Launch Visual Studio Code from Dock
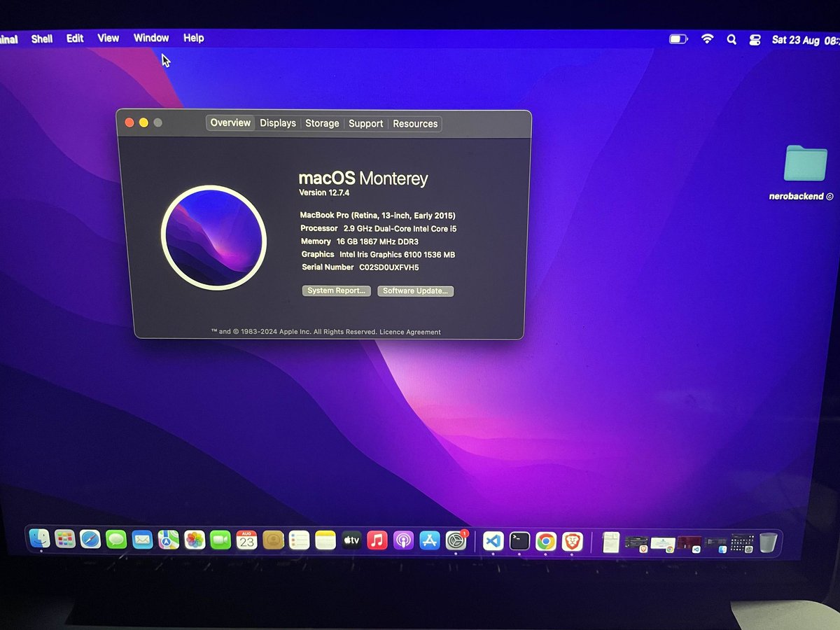The height and width of the screenshot is (630, 840). (x=493, y=540)
